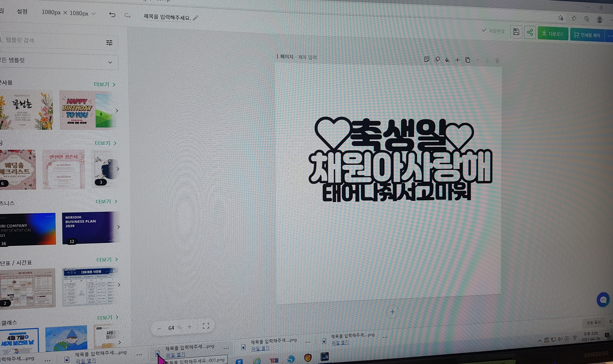Save design with the floppy disk icon
Viewport: 613px width, 364px height.
click(x=516, y=32)
